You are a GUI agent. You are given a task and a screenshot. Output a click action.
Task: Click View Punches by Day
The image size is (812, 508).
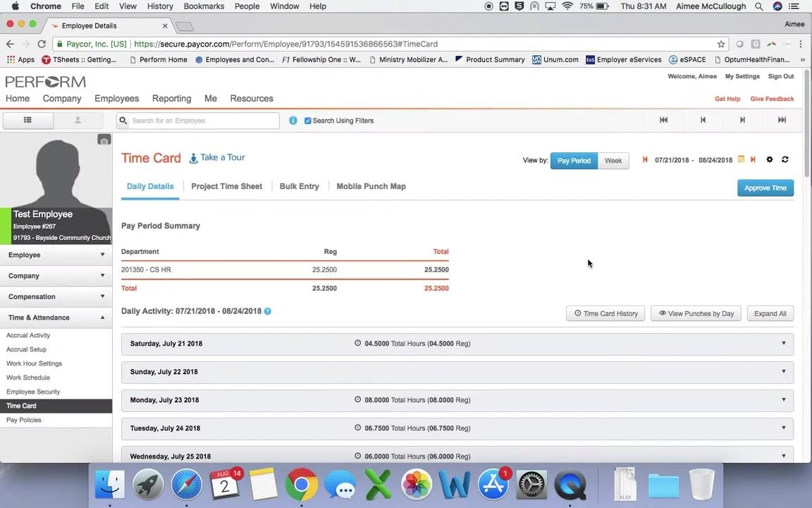pyautogui.click(x=696, y=313)
